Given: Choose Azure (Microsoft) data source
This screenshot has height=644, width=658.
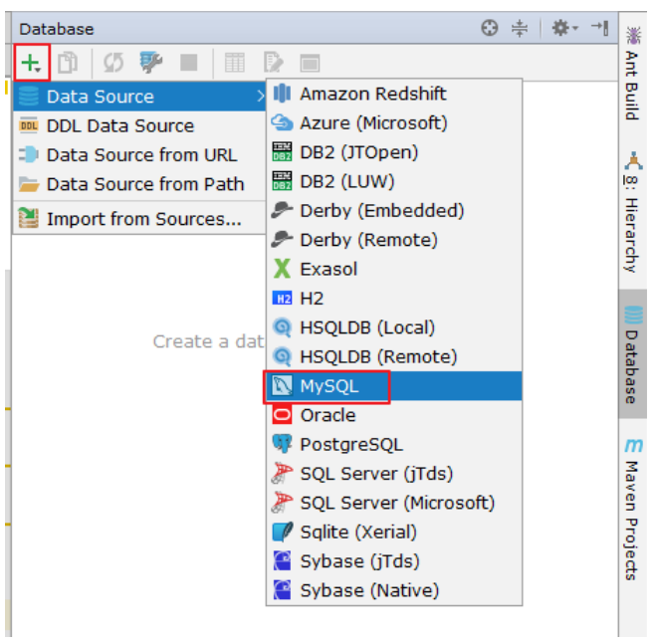Looking at the screenshot, I should pos(394,122).
